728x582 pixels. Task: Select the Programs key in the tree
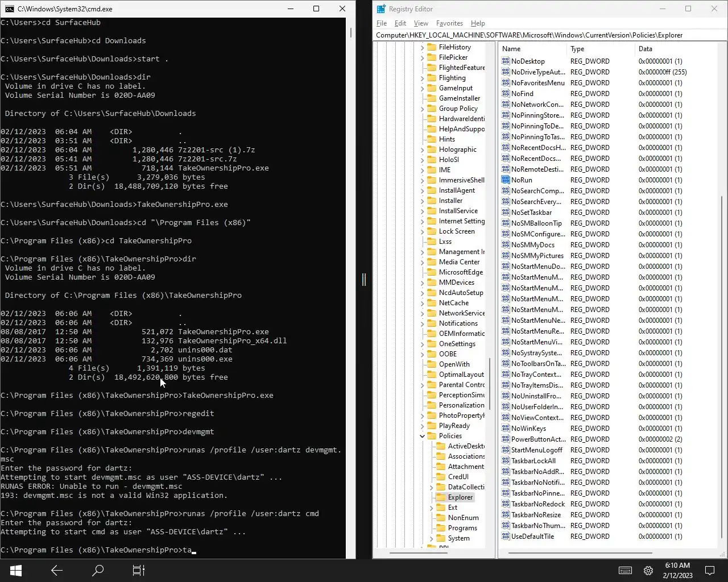(x=462, y=528)
